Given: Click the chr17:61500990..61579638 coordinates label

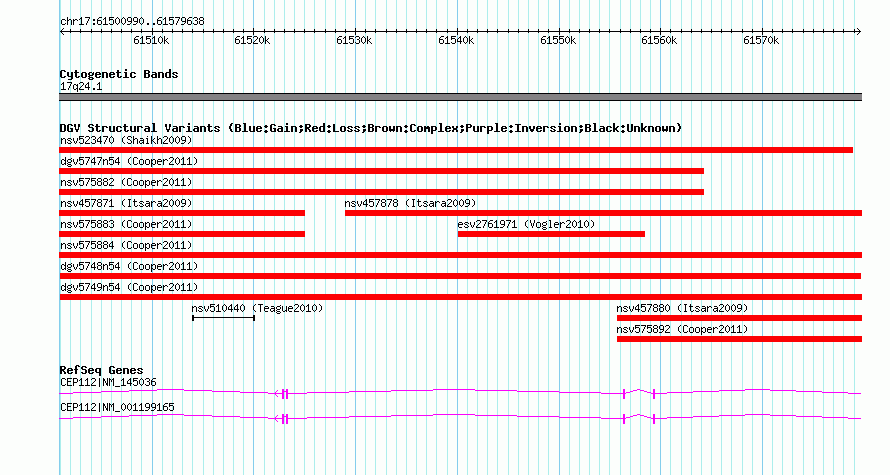Looking at the screenshot, I should [132, 22].
